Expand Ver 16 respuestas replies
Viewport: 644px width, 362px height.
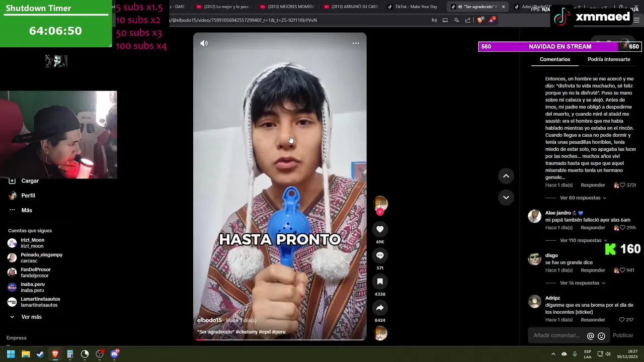(x=583, y=283)
